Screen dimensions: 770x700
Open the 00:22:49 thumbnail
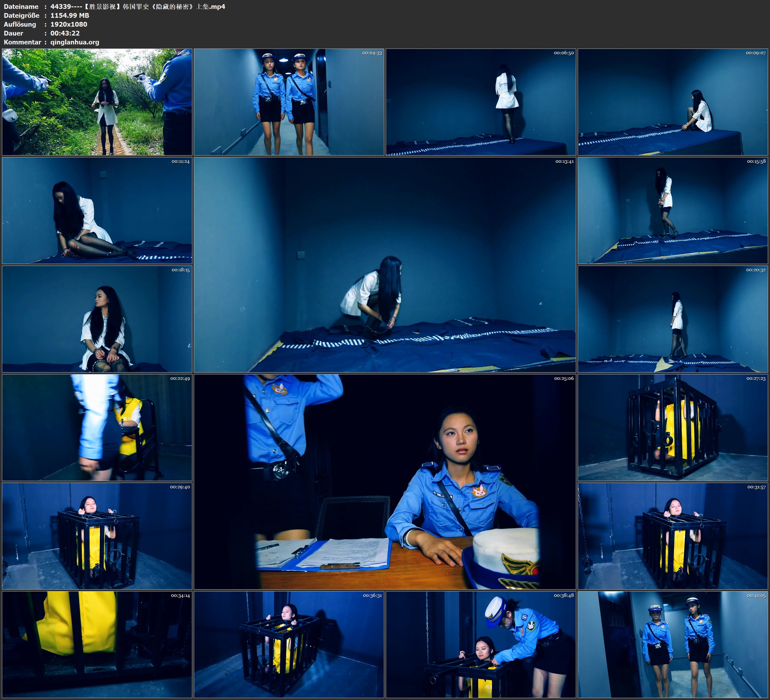(x=97, y=427)
